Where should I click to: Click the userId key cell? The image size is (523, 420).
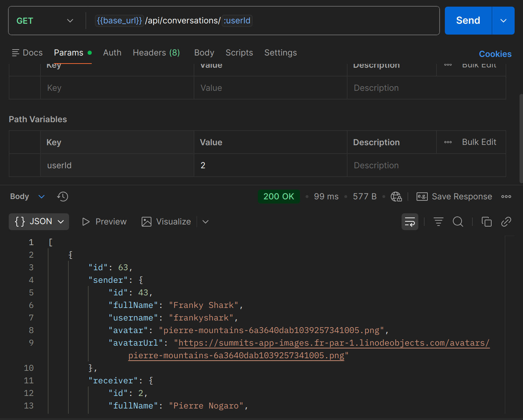(117, 165)
